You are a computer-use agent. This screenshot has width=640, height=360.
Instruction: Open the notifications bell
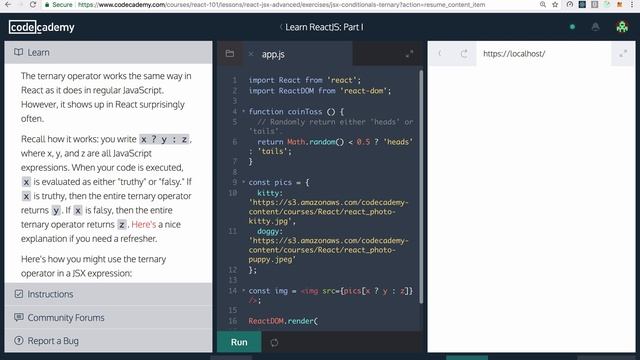click(x=596, y=27)
